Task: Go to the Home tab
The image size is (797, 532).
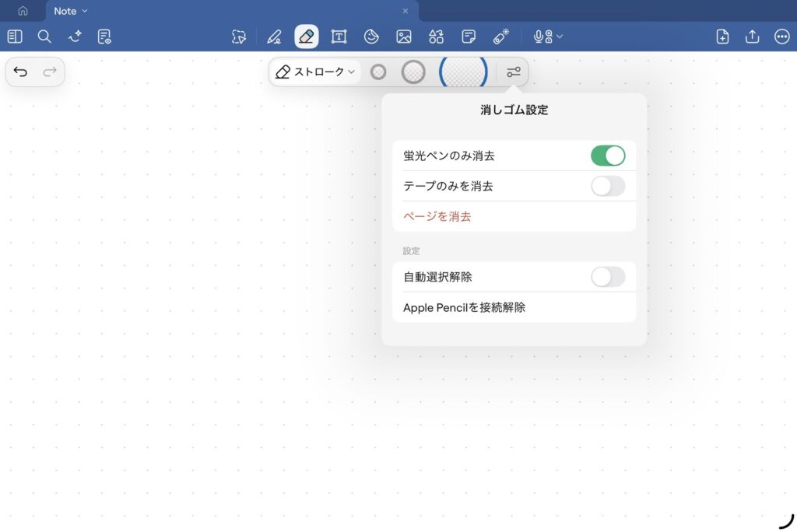Action: [23, 11]
